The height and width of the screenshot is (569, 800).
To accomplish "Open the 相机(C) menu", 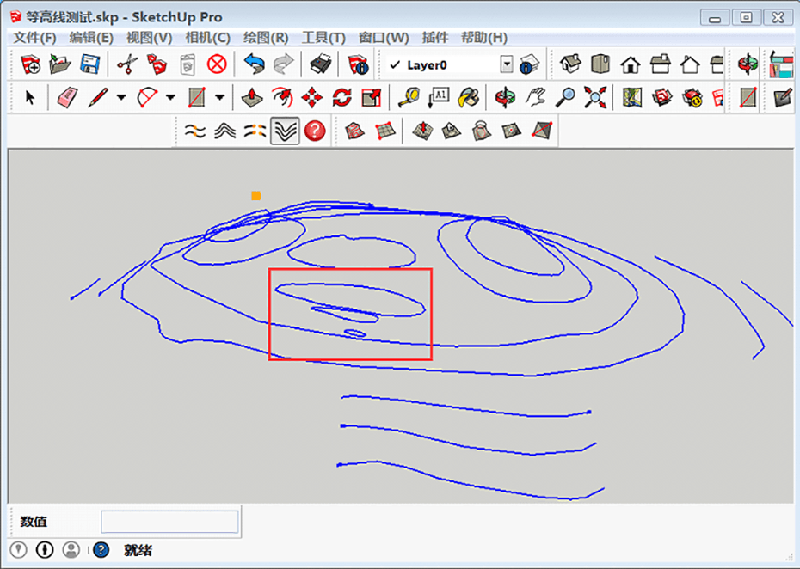I will pyautogui.click(x=208, y=38).
